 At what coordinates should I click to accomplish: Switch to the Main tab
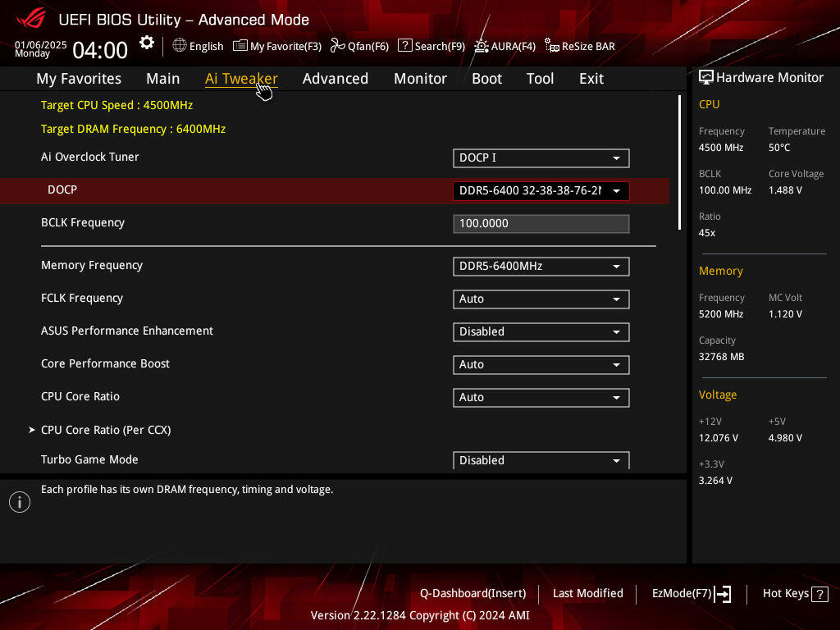[x=163, y=79]
